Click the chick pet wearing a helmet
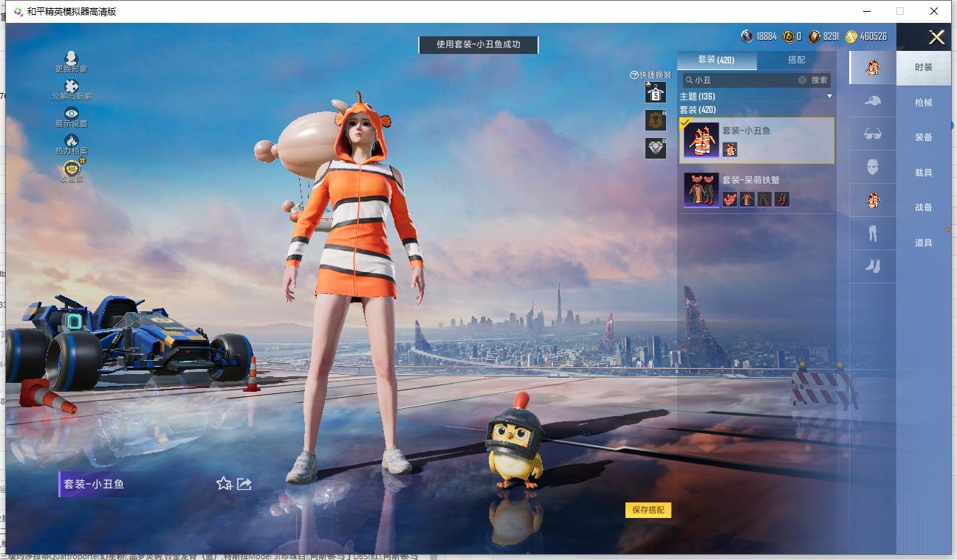Screen dimensions: 957x560 515,440
